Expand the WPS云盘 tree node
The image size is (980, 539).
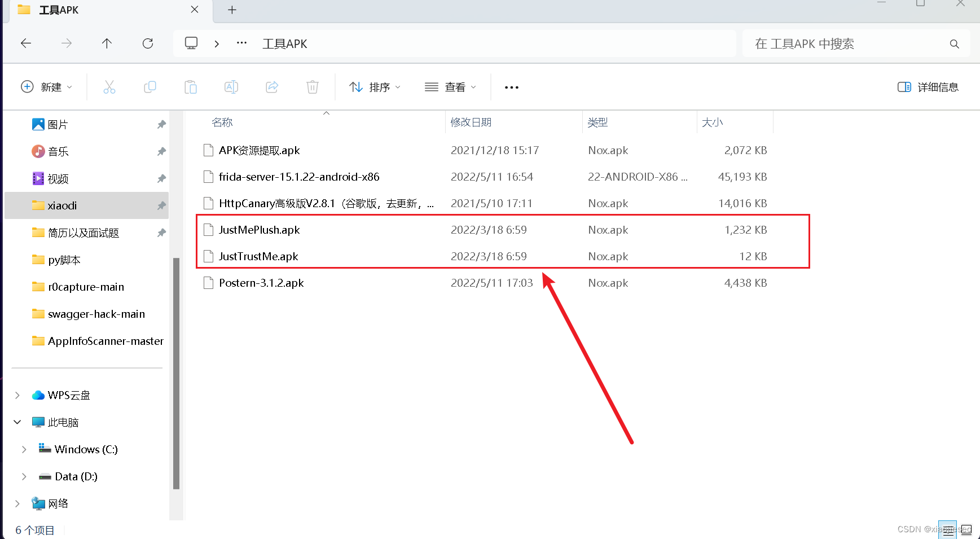(x=17, y=395)
